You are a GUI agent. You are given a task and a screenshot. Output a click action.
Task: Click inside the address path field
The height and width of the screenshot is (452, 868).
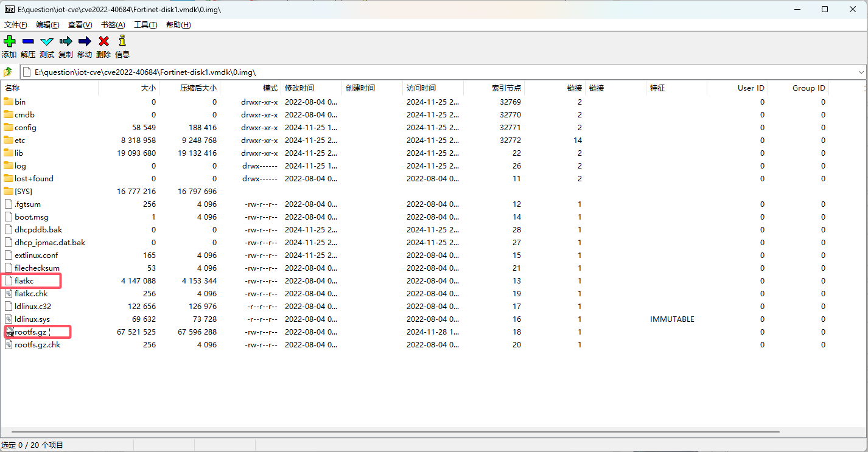coord(426,72)
